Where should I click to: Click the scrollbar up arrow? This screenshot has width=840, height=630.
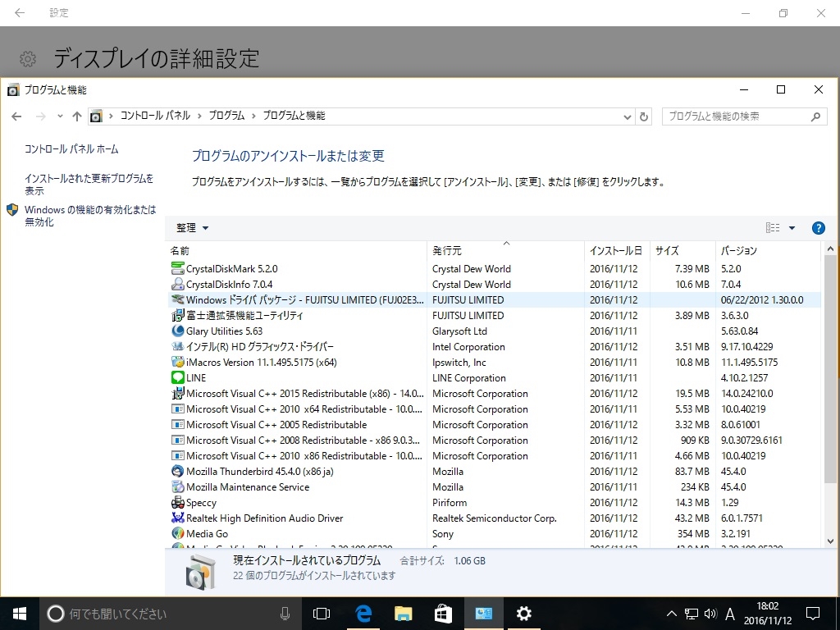coord(830,249)
